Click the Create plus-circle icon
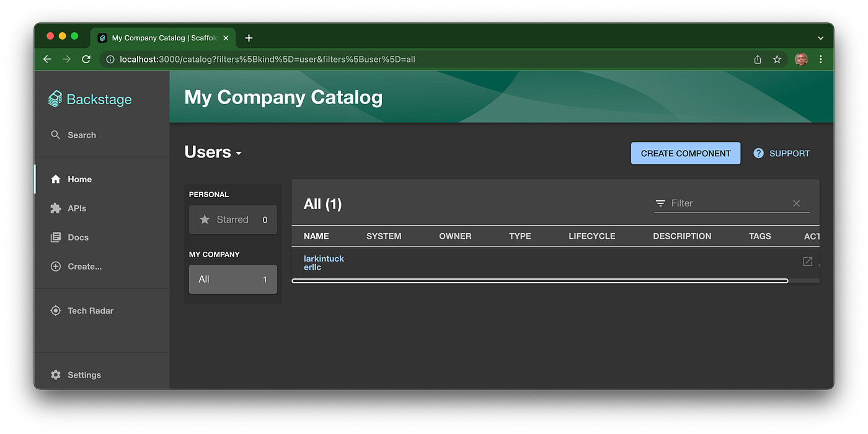 (56, 267)
